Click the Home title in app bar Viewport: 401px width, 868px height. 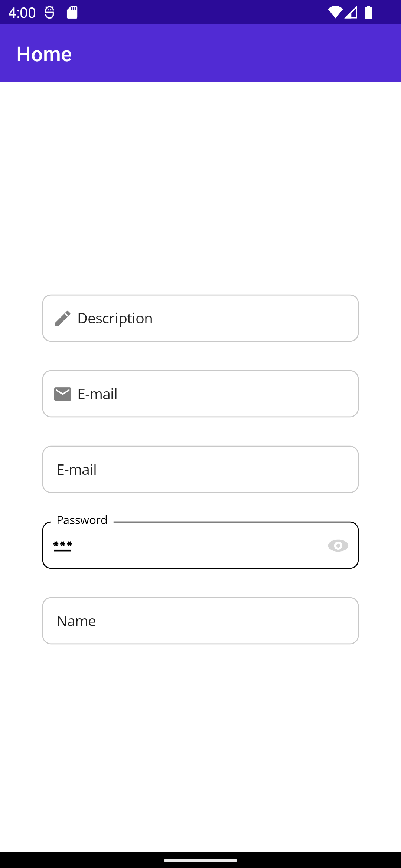(44, 53)
